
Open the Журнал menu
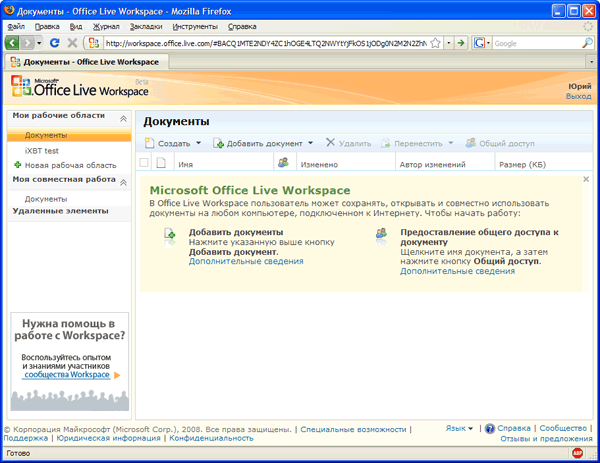pyautogui.click(x=106, y=26)
